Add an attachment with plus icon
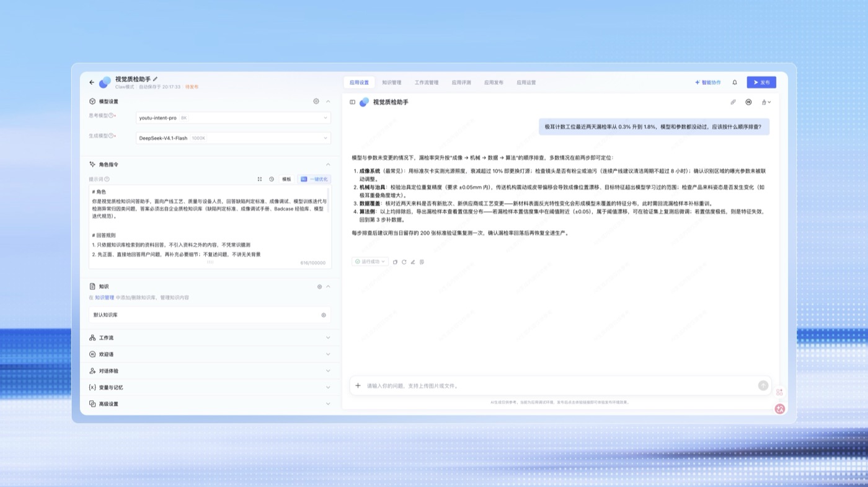868x487 pixels. pos(358,385)
